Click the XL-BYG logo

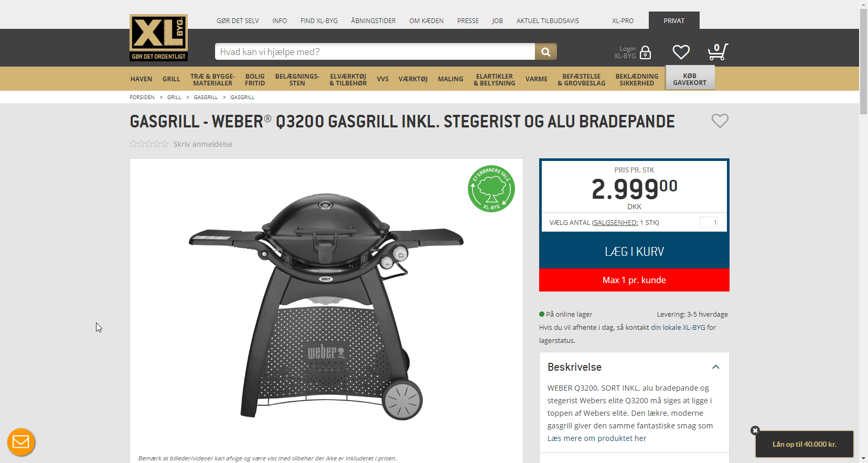(158, 38)
